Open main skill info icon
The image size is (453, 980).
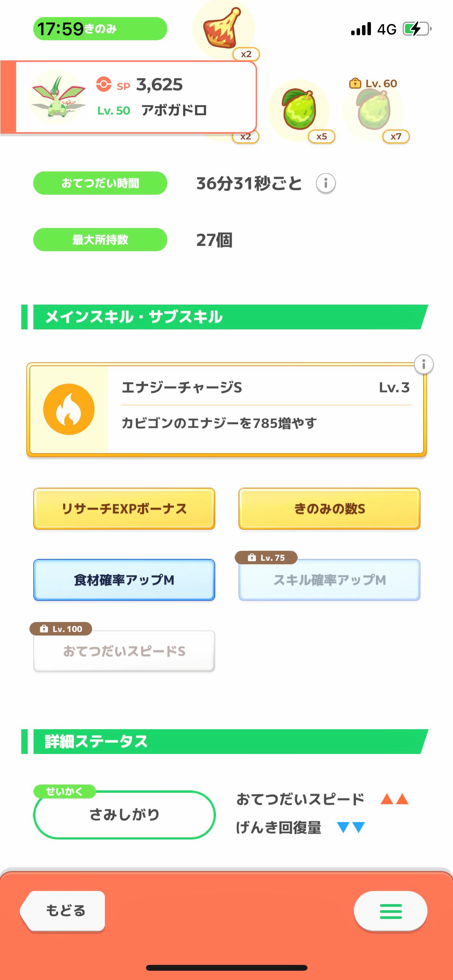pos(424,364)
